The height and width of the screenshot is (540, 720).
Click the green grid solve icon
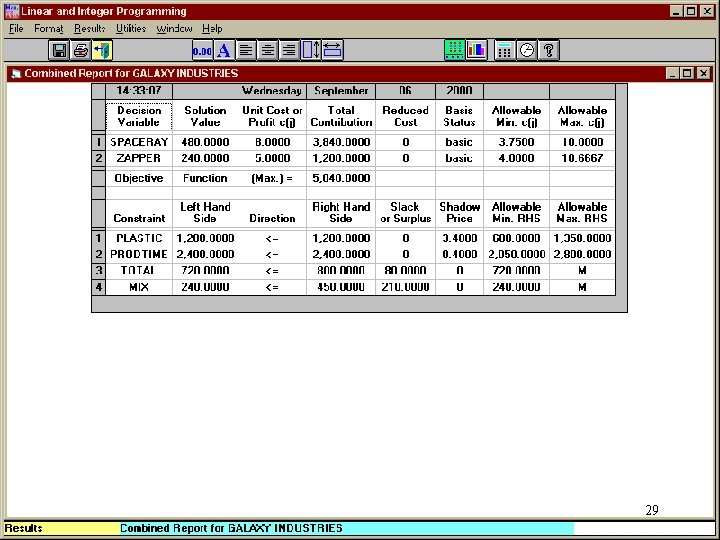(455, 50)
